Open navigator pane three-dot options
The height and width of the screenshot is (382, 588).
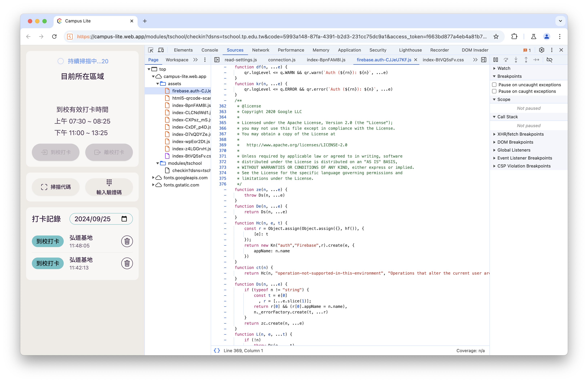[x=205, y=60]
